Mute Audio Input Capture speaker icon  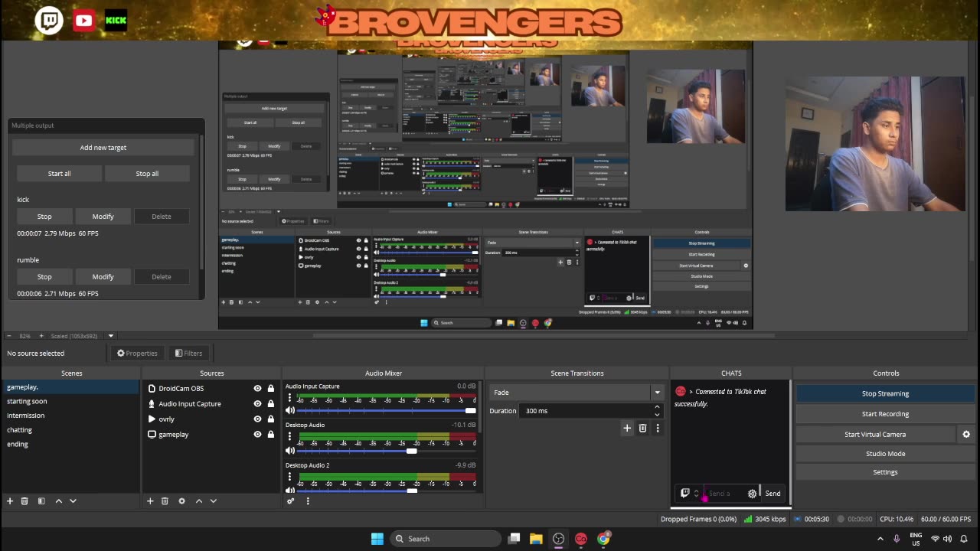coord(290,411)
